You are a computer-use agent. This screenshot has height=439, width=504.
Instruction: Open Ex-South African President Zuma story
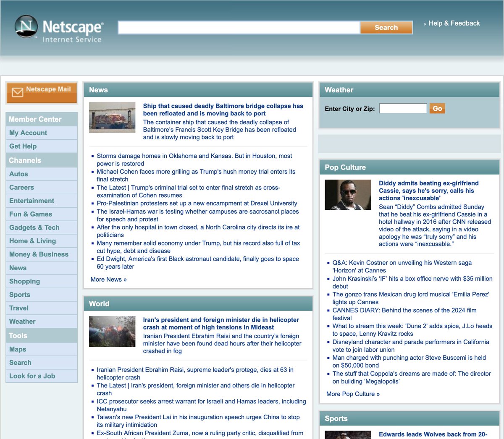click(200, 434)
